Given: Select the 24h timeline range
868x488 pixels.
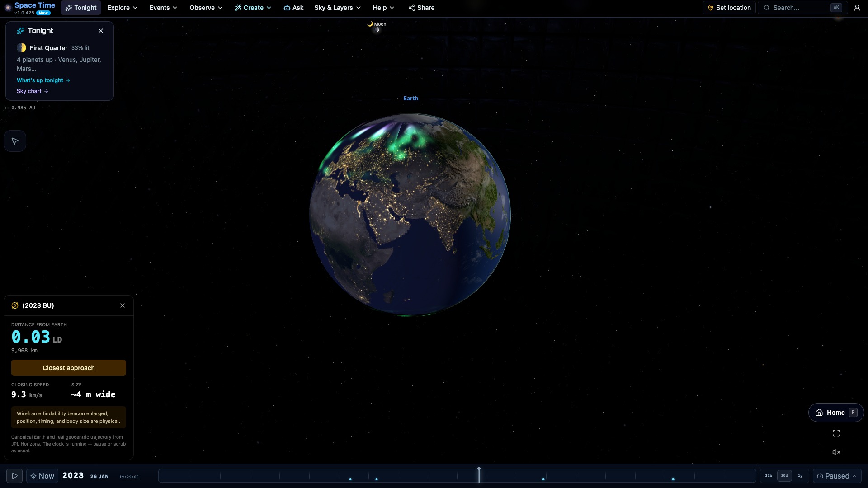Looking at the screenshot, I should 769,476.
